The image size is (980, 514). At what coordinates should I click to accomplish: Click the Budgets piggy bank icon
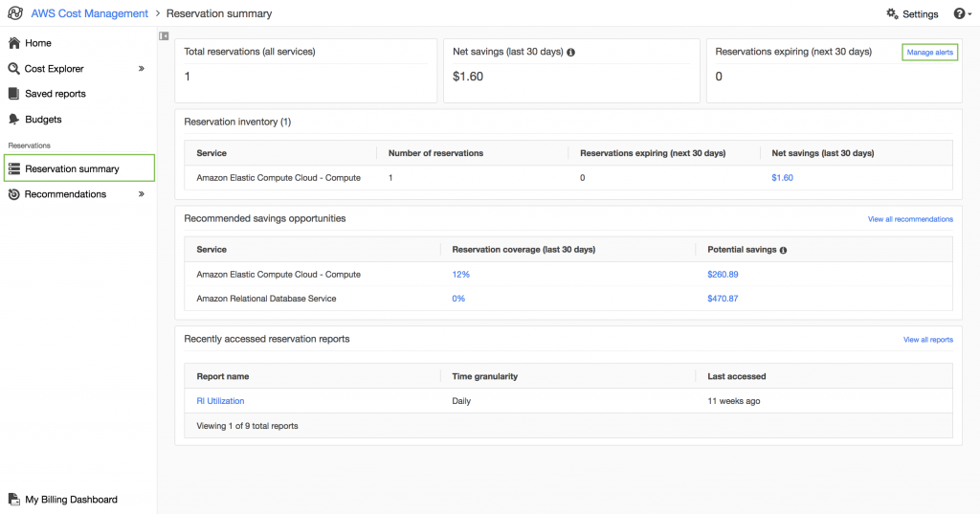click(14, 120)
